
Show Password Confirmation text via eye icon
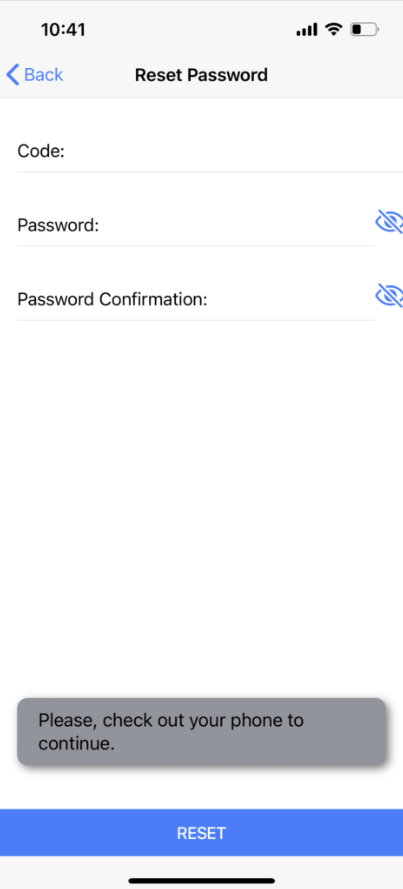[x=389, y=295]
